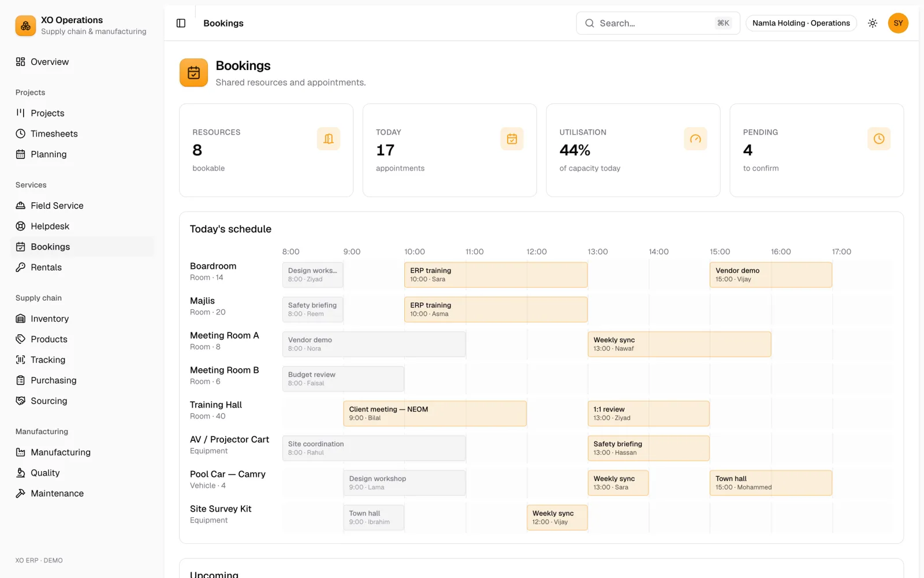This screenshot has height=578, width=924.
Task: Click the Products tag icon
Action: (x=21, y=339)
